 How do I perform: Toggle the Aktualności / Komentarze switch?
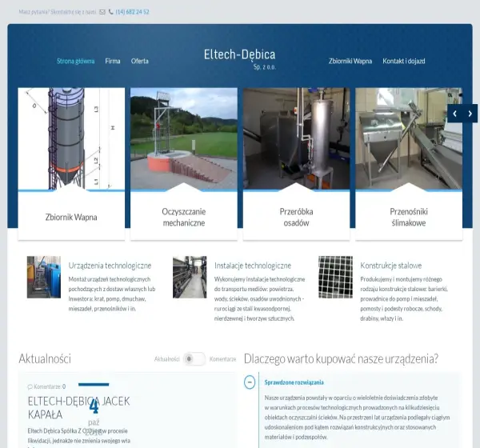click(194, 359)
